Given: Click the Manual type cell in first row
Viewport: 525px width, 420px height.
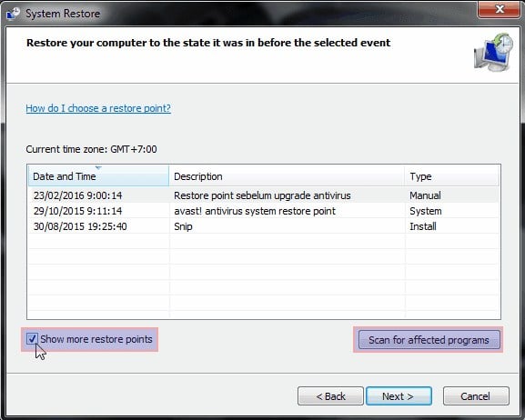Looking at the screenshot, I should point(425,195).
